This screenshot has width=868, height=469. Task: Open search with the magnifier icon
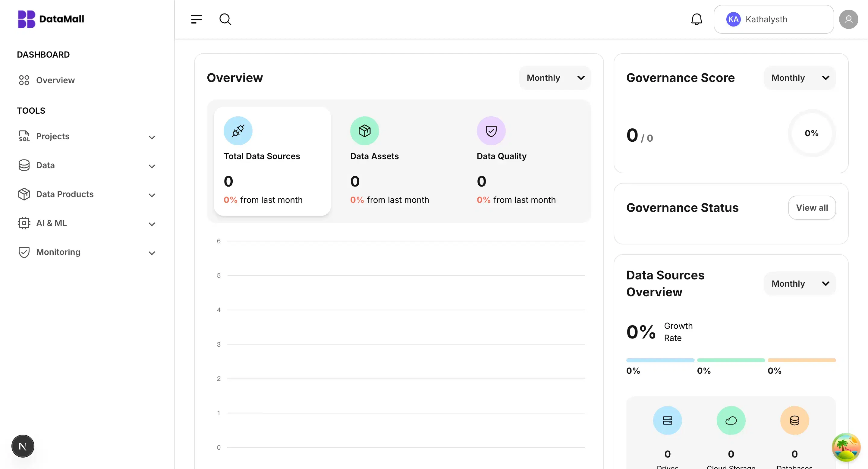click(225, 19)
